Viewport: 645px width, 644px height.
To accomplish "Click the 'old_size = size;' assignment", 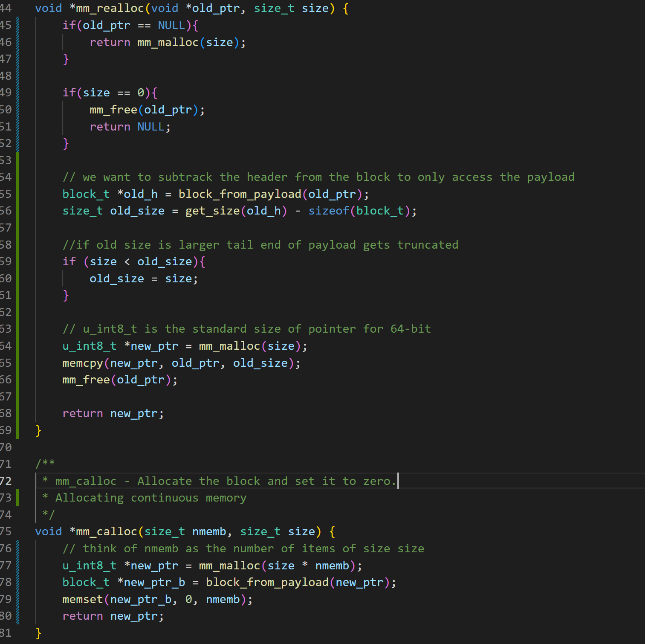I will pos(144,278).
